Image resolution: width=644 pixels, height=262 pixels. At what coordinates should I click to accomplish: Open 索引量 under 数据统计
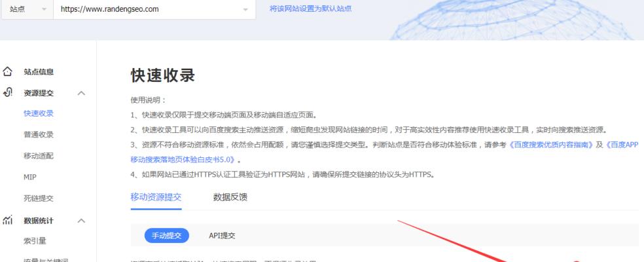(x=35, y=242)
